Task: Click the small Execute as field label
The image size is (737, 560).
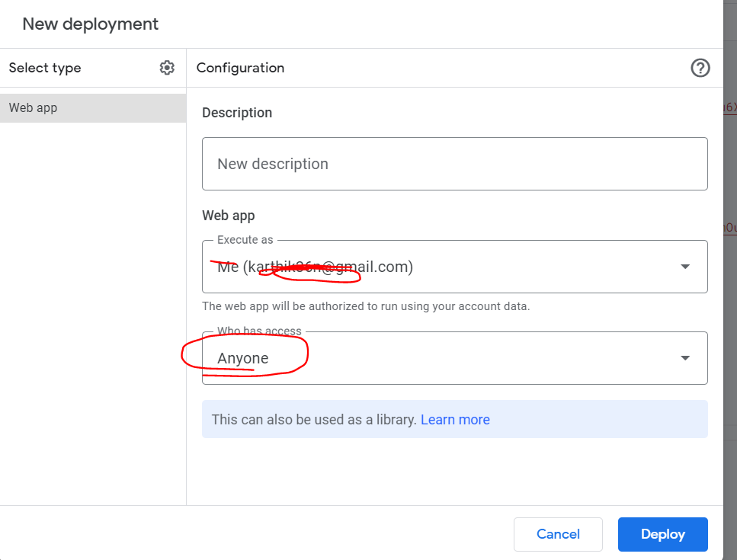Action: pyautogui.click(x=245, y=240)
